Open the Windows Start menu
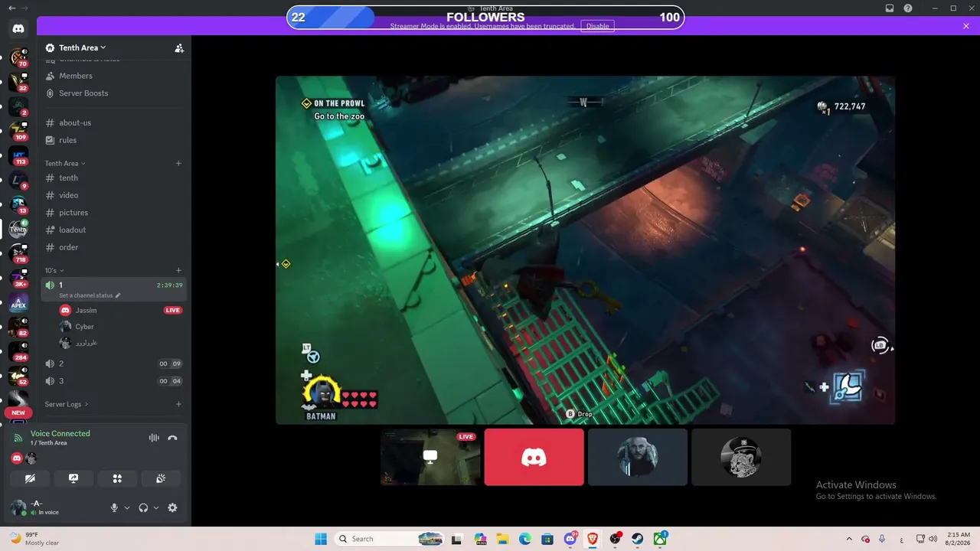980x551 pixels. click(x=321, y=539)
